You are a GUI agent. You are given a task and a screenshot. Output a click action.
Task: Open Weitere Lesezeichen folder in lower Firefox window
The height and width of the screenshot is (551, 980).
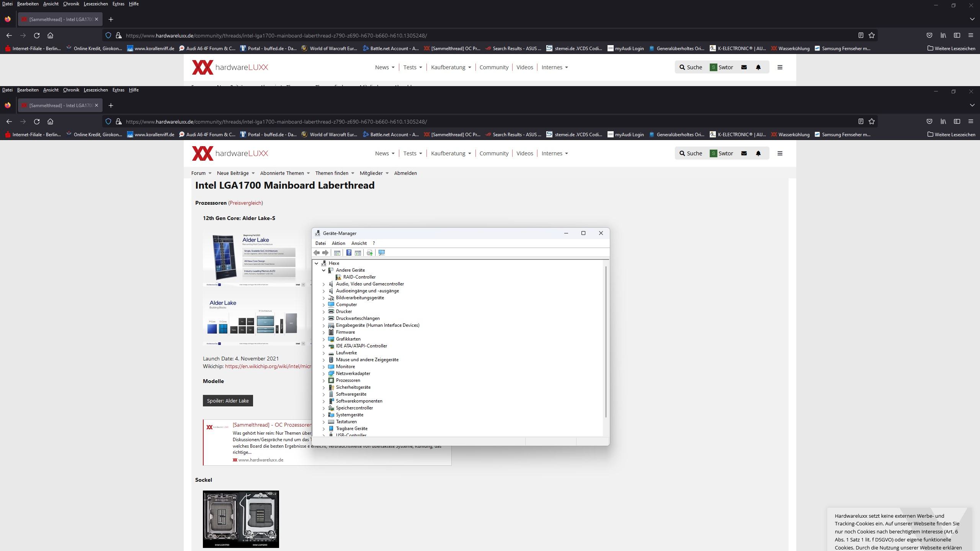[x=951, y=135]
